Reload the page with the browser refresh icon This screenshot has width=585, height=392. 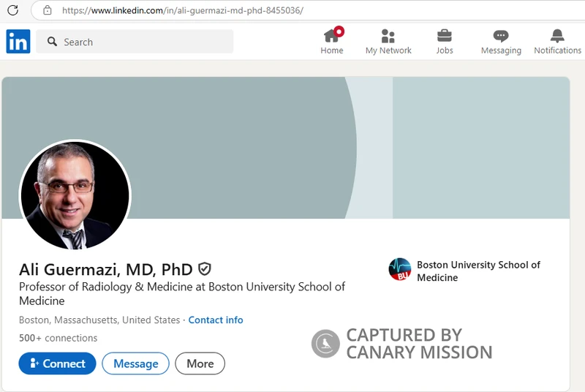[12, 10]
